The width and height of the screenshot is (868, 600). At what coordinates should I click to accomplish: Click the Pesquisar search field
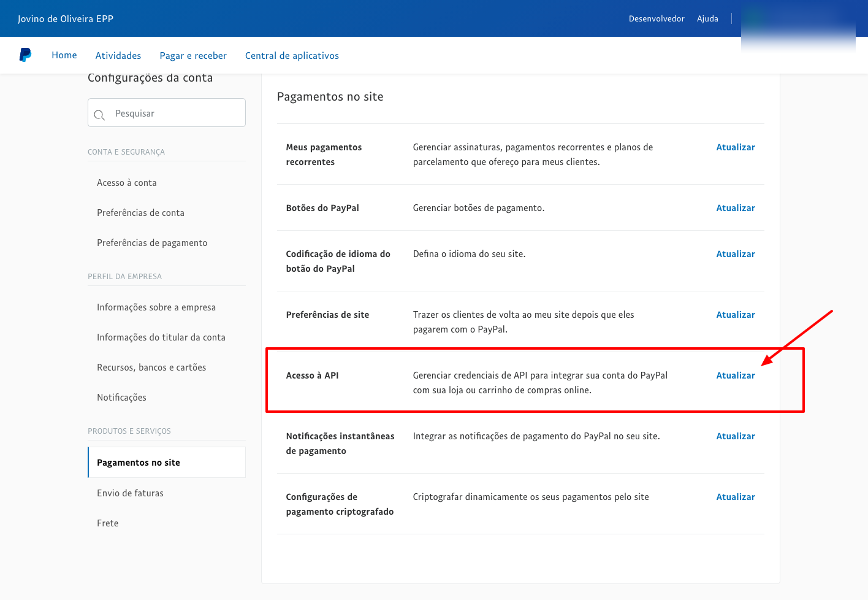pos(175,113)
